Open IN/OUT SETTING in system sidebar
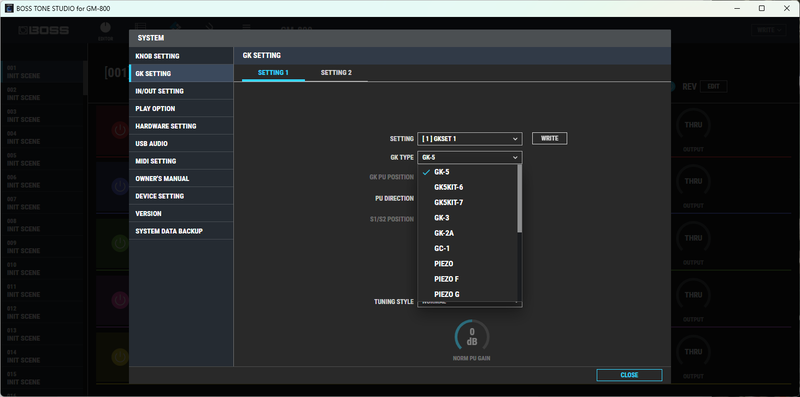Viewport: 800px width, 397px height. point(181,91)
